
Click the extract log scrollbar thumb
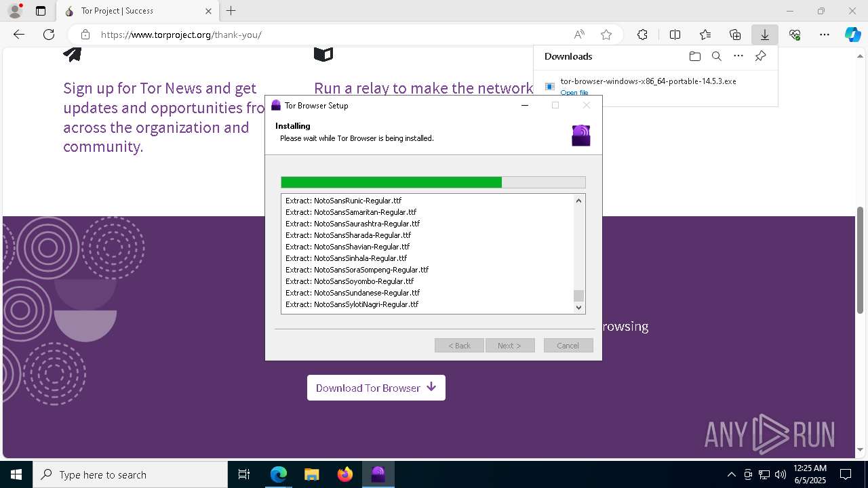(578, 296)
